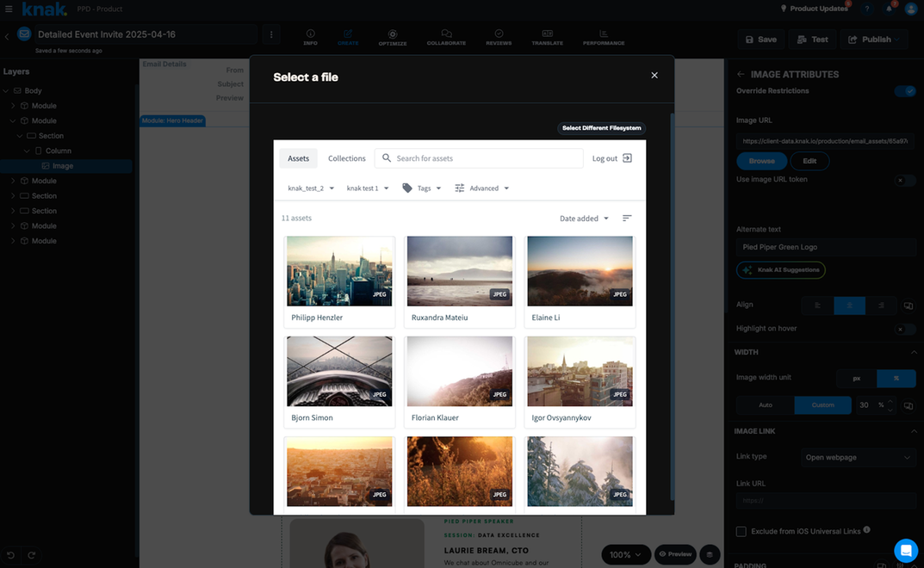Expand the last Module layer
The width and height of the screenshot is (924, 568).
tap(13, 241)
